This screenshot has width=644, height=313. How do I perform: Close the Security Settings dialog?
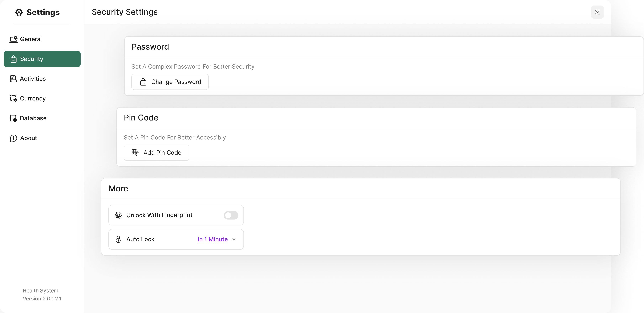click(597, 12)
